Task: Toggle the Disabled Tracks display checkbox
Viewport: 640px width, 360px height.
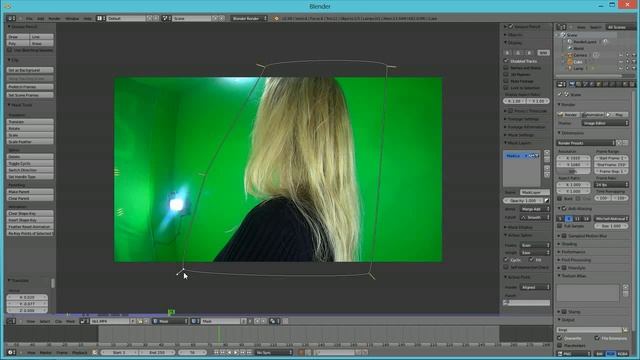Action: click(x=506, y=61)
